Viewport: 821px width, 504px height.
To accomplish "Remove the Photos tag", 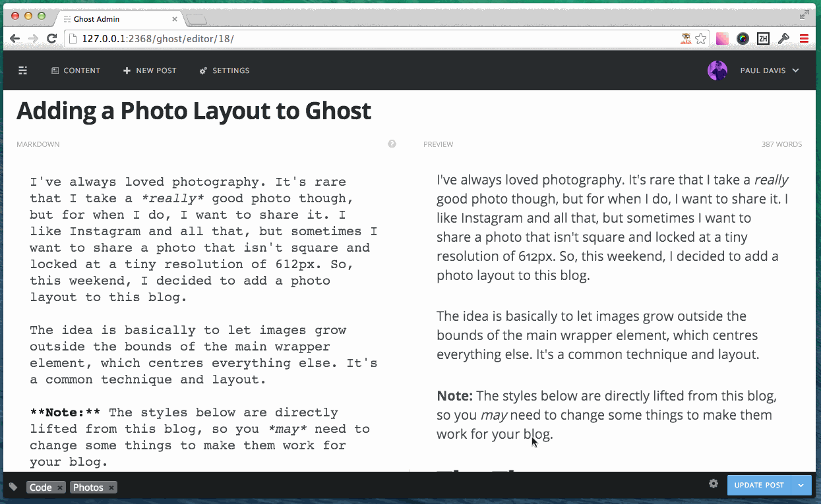I will click(111, 488).
